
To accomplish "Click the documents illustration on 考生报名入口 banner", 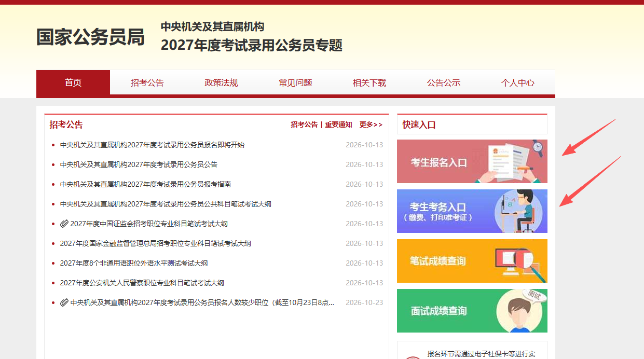I will click(509, 162).
